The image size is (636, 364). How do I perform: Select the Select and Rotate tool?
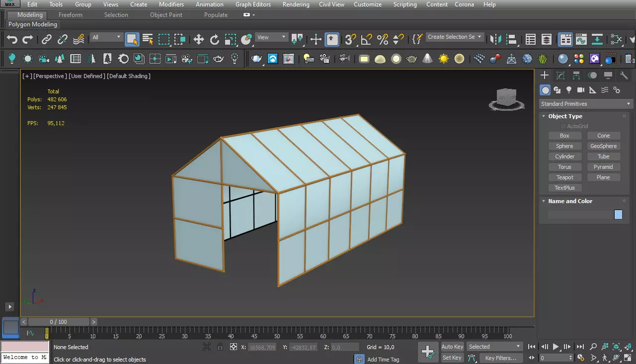tap(215, 39)
